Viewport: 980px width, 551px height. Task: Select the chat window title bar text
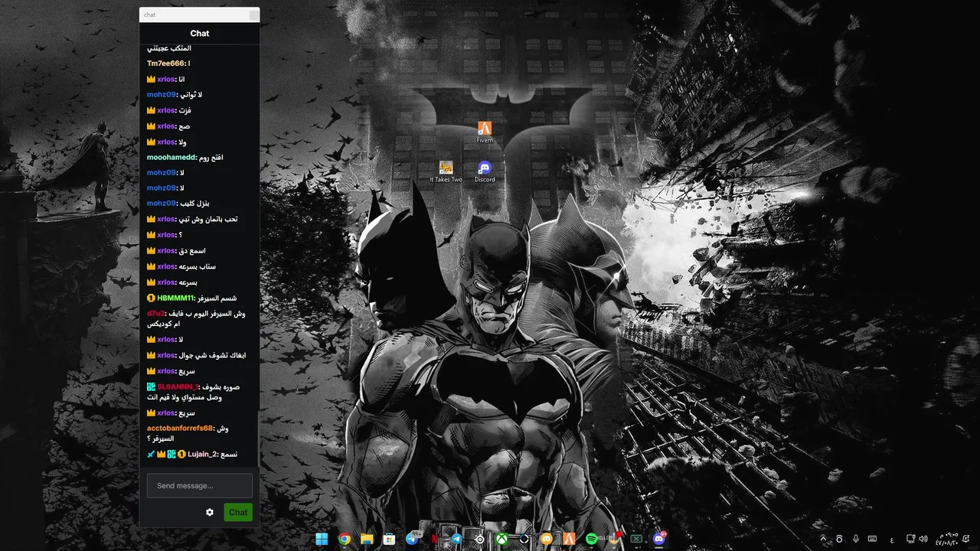click(150, 15)
